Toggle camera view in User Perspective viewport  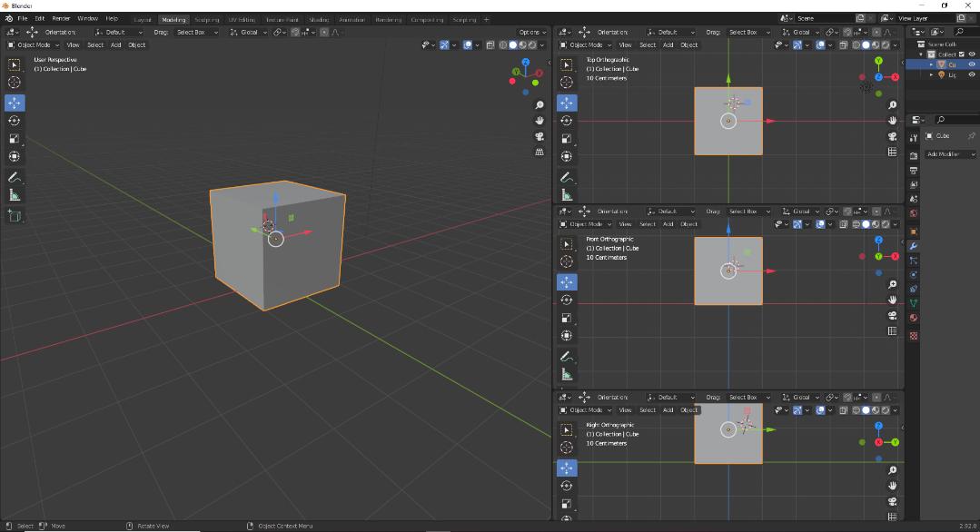[539, 136]
